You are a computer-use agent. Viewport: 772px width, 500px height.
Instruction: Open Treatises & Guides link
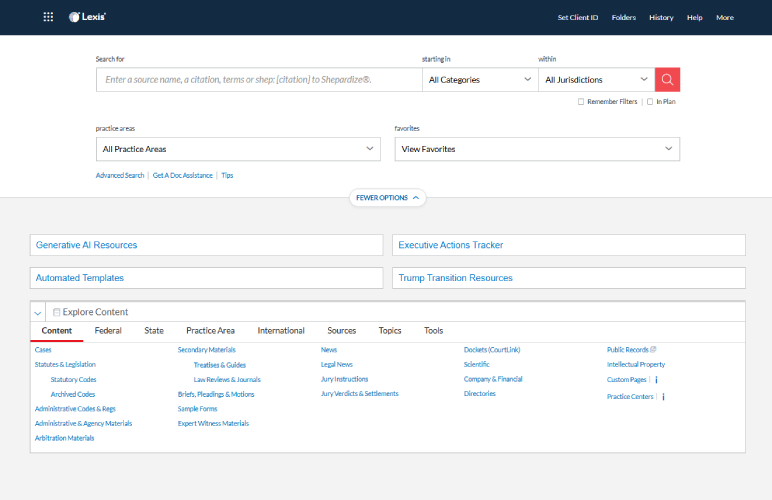tap(220, 365)
